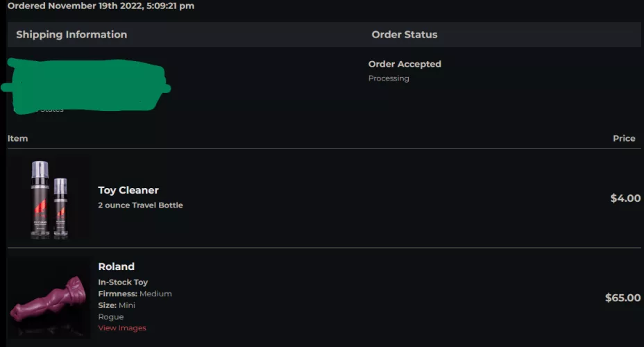The height and width of the screenshot is (347, 644).
Task: Click the Rogue color label
Action: (111, 316)
